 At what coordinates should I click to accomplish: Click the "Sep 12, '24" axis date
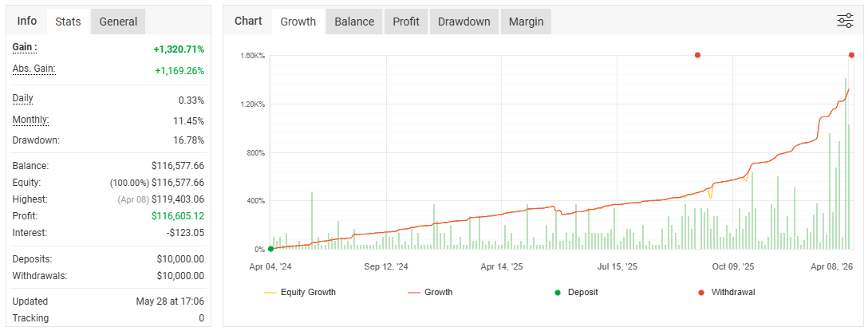(x=386, y=266)
